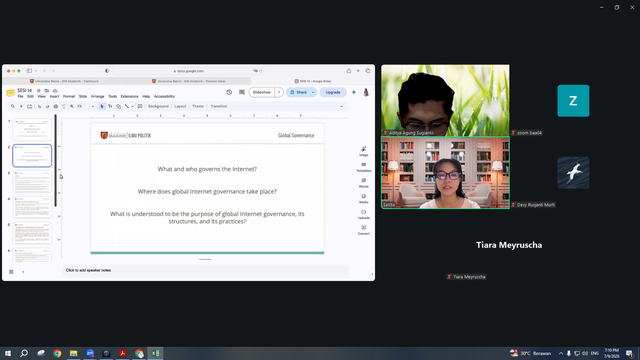Screen dimensions: 640x360
Task: Open the Uploads sidebar tool
Action: point(364,214)
